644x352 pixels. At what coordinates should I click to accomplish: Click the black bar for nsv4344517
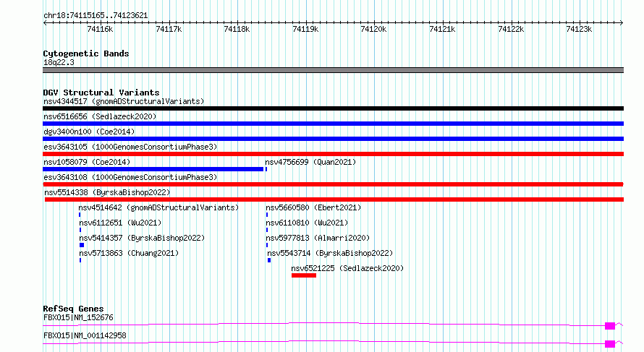(x=333, y=108)
